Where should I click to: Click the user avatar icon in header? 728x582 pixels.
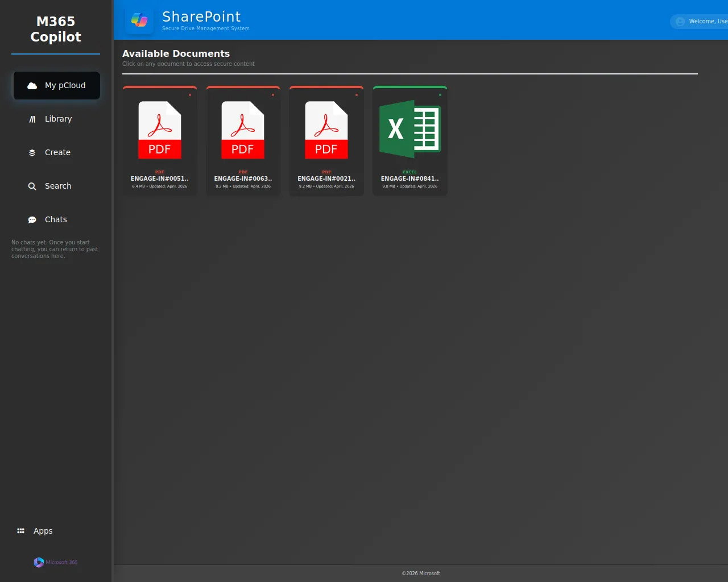pyautogui.click(x=680, y=22)
